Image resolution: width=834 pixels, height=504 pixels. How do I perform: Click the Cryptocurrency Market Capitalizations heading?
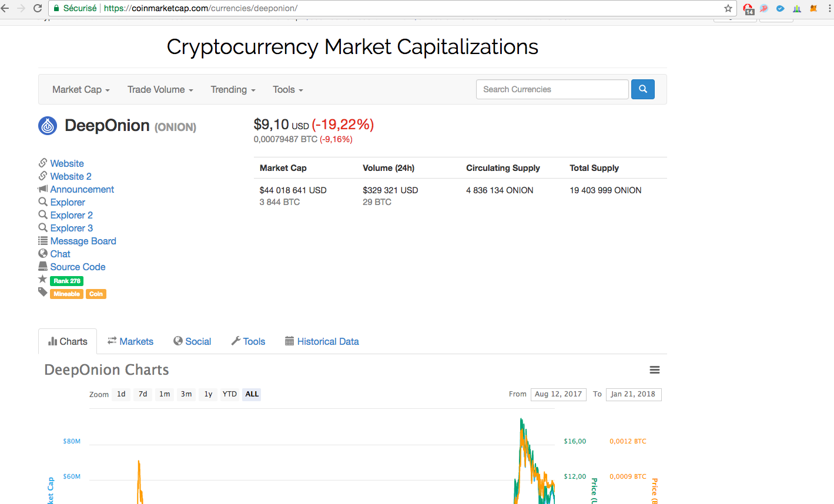[353, 47]
